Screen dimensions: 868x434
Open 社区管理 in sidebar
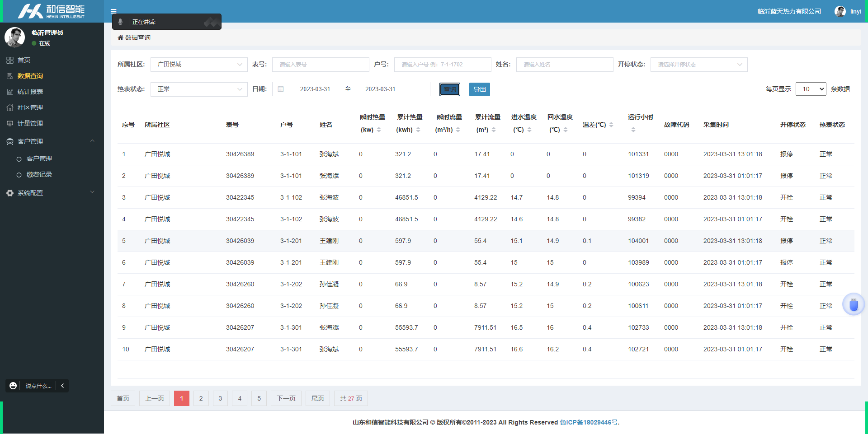[x=30, y=107]
